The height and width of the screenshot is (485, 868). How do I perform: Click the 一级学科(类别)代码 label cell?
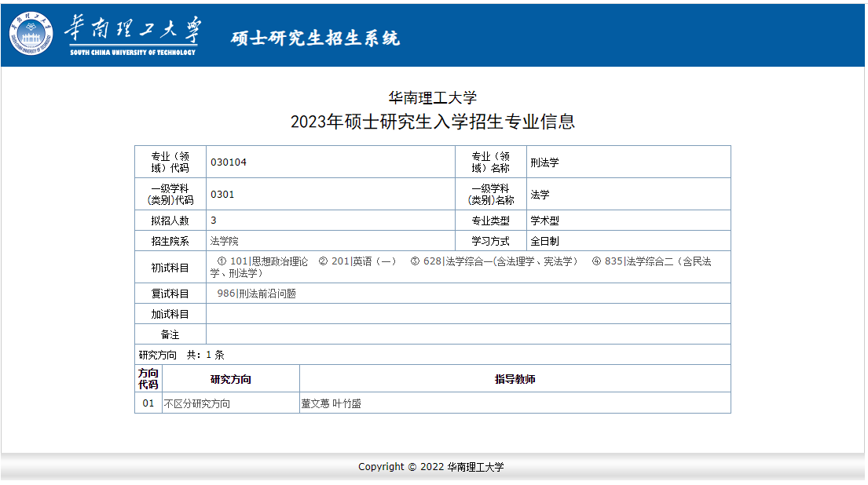tap(170, 194)
